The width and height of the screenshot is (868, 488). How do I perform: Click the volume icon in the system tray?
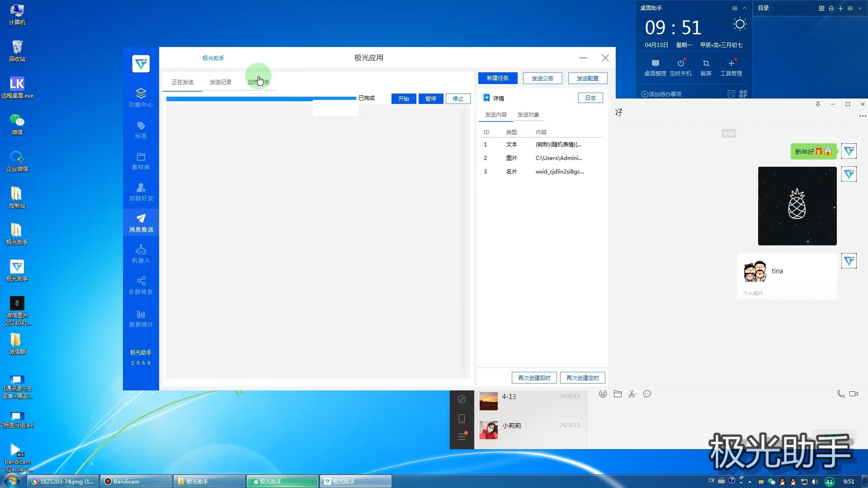[x=815, y=482]
